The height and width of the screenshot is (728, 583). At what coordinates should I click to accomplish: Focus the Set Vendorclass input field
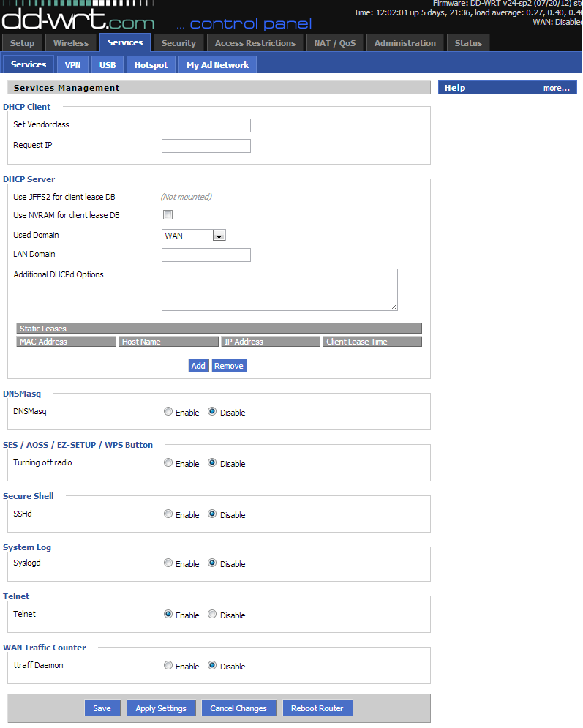click(206, 125)
